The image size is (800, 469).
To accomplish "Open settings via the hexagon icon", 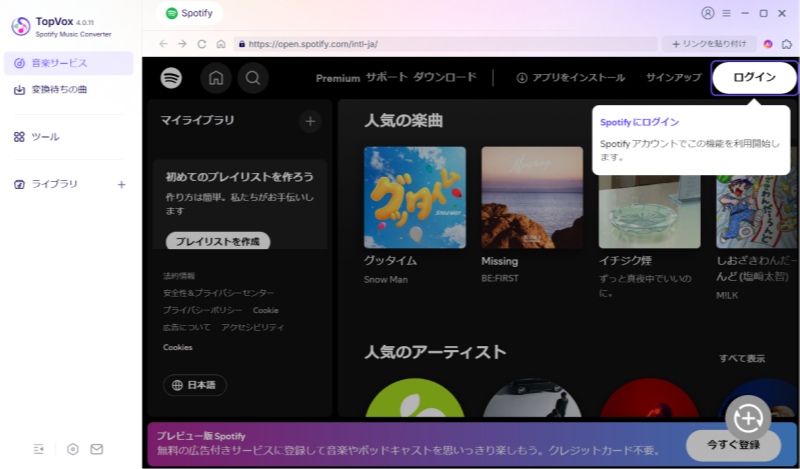I will (x=73, y=449).
